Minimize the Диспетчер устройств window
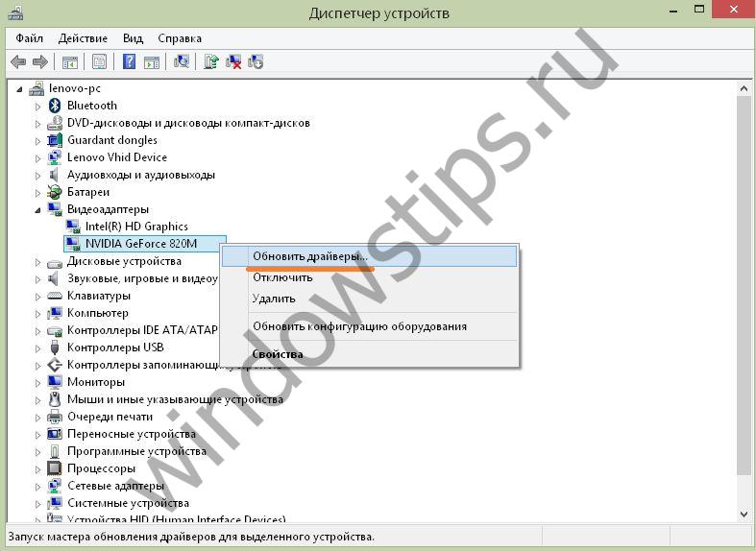The image size is (756, 551). click(x=673, y=11)
